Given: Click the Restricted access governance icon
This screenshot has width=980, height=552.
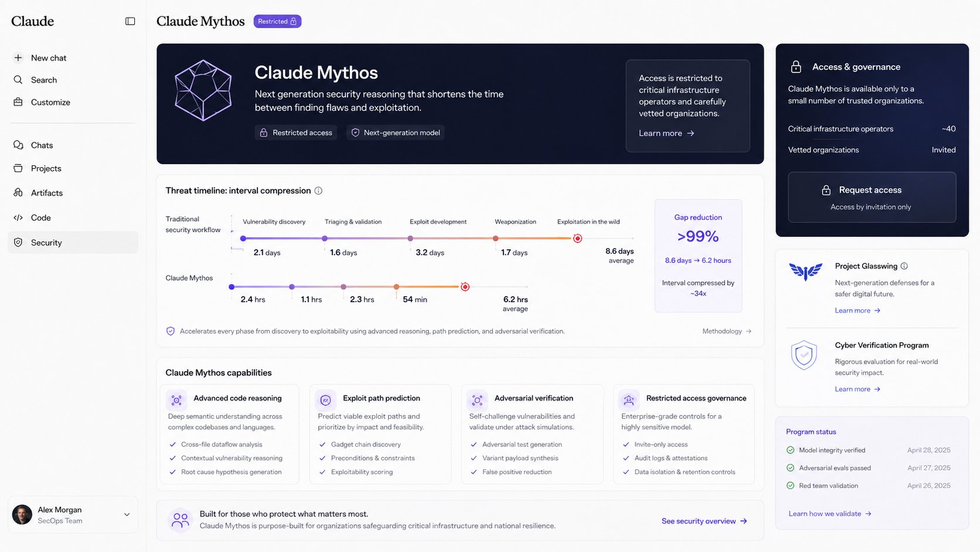Looking at the screenshot, I should 629,400.
